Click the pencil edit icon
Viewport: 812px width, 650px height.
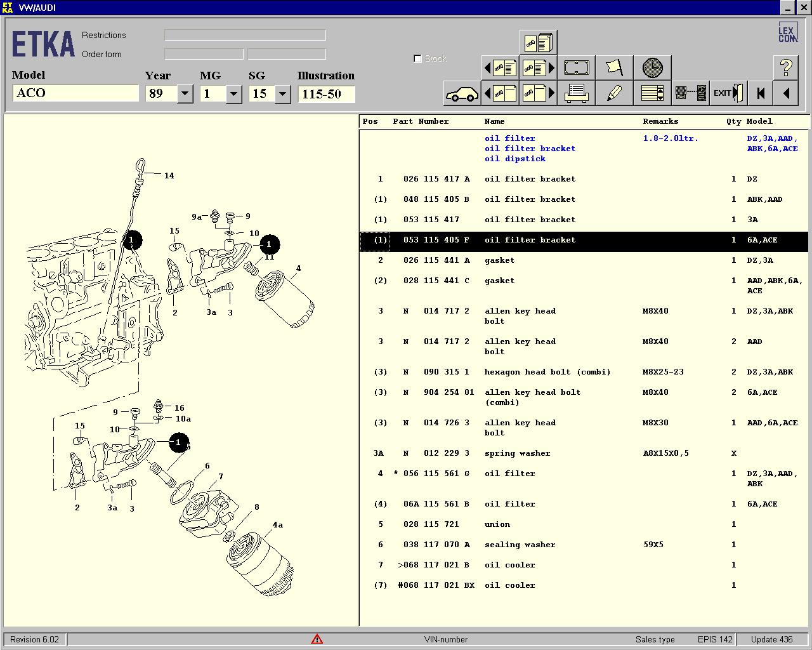pyautogui.click(x=614, y=94)
